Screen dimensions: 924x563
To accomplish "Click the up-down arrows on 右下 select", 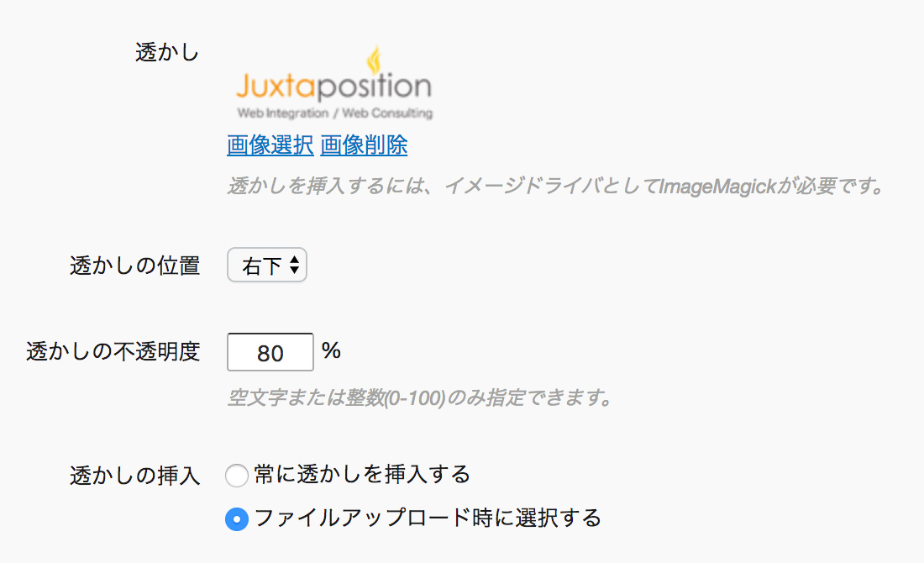I will 295,266.
